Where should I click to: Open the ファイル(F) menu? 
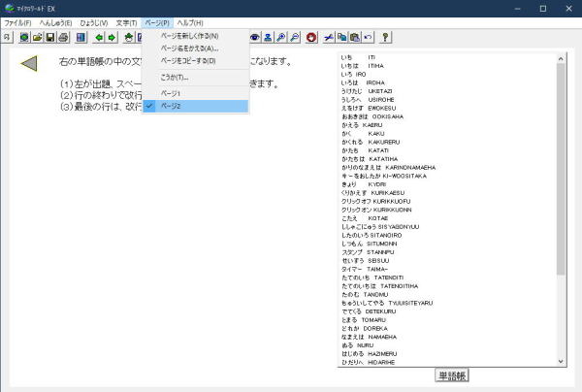coord(17,23)
